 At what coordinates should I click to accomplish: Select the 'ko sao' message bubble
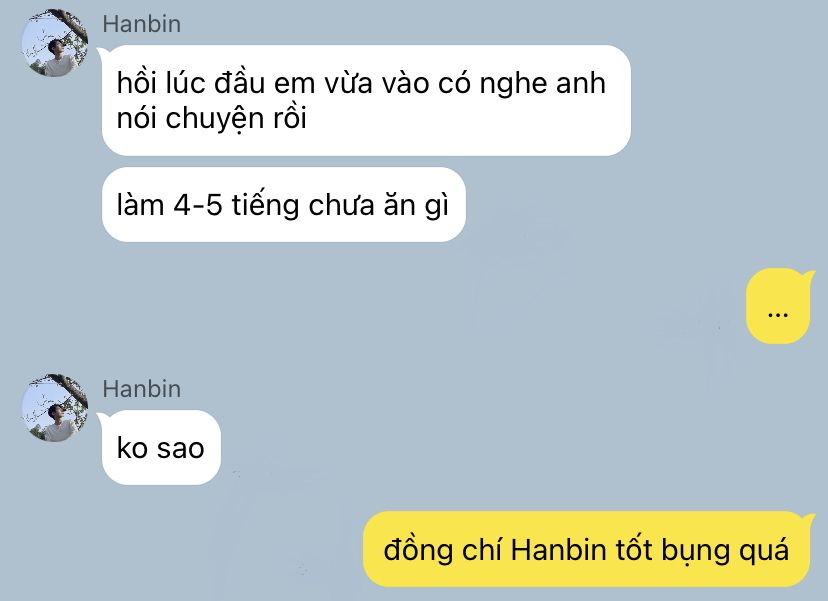click(161, 448)
